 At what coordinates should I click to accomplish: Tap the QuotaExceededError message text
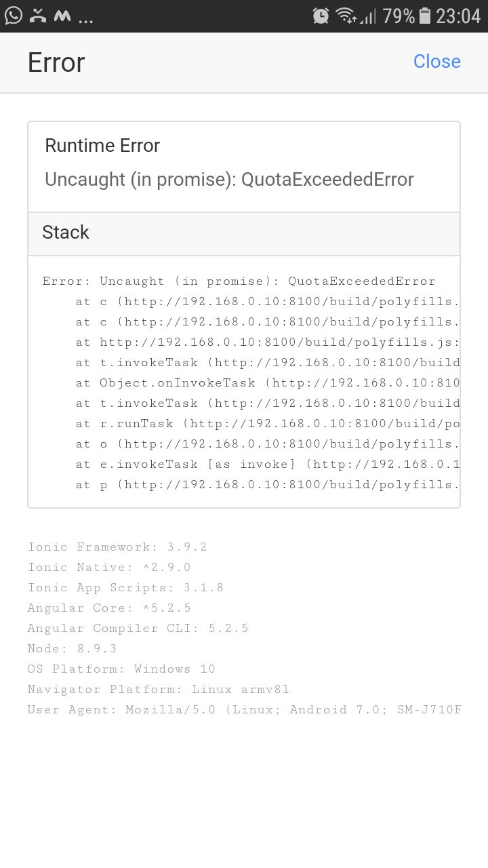click(x=229, y=180)
